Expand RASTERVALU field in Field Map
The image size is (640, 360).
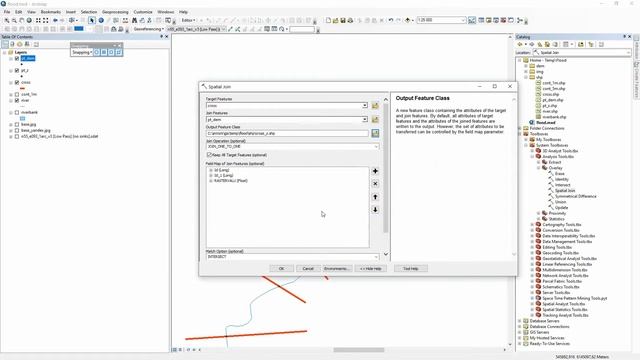coord(211,181)
